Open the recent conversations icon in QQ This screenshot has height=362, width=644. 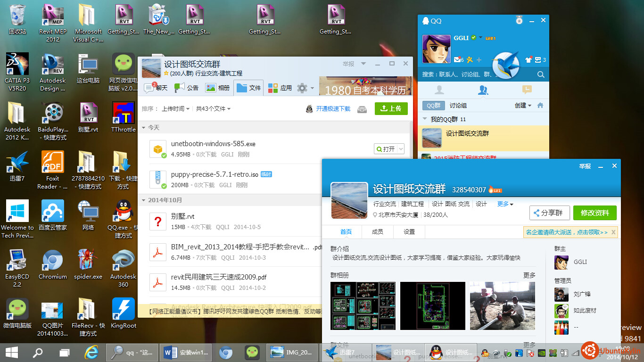pyautogui.click(x=527, y=90)
